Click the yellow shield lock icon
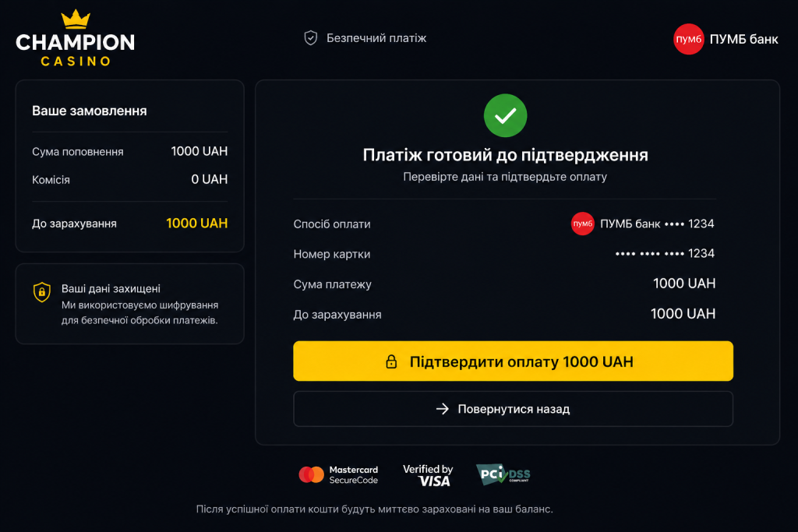The width and height of the screenshot is (798, 532). coord(42,292)
